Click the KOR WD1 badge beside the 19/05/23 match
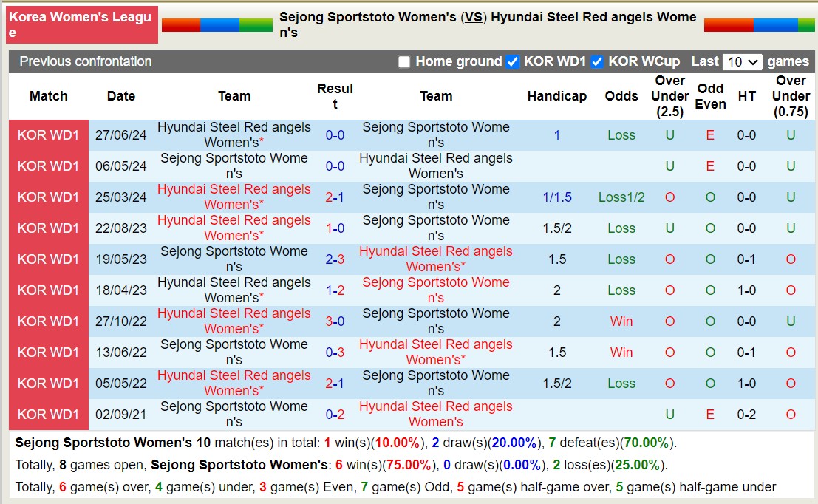 pos(47,259)
